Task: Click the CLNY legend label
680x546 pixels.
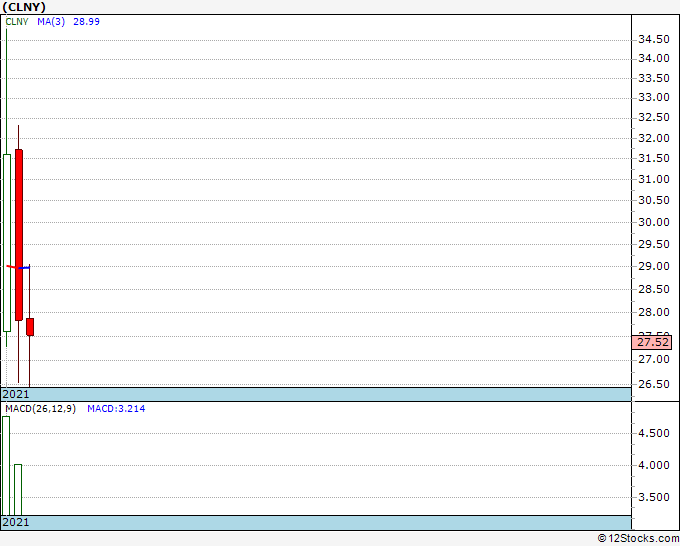Action: [x=17, y=22]
